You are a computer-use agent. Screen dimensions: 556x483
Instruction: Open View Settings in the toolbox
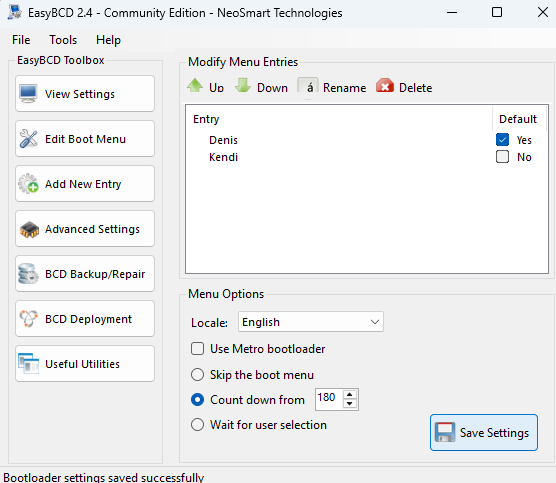point(85,94)
